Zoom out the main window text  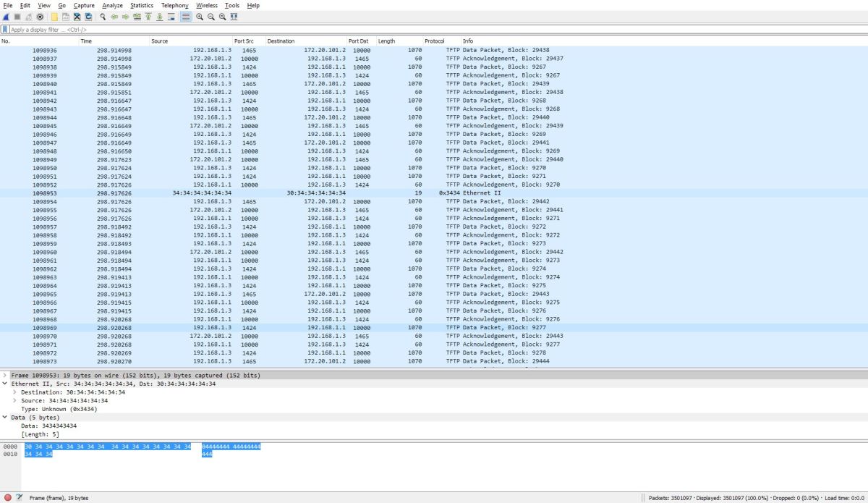pos(211,17)
